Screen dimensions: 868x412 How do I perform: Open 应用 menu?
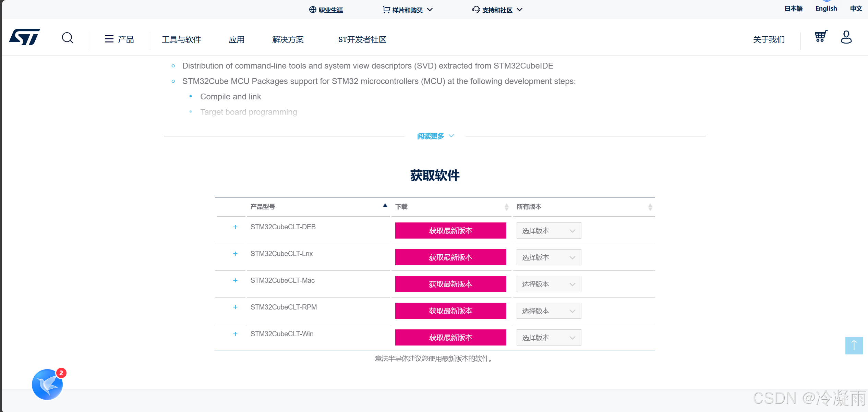(x=237, y=39)
